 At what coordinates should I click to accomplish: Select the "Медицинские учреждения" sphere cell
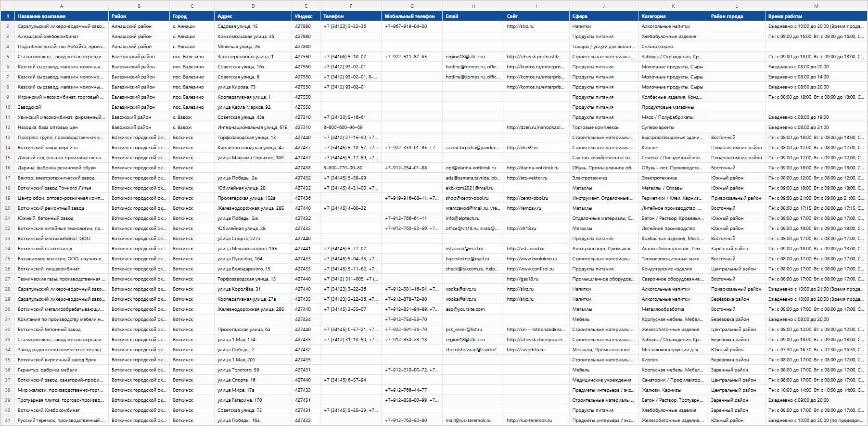tap(604, 380)
